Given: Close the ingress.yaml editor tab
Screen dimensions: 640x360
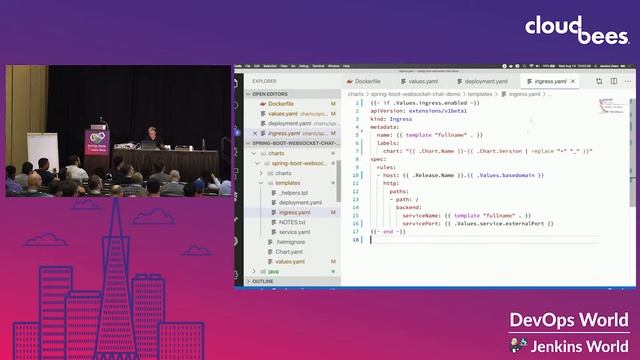Looking at the screenshot, I should tap(573, 82).
